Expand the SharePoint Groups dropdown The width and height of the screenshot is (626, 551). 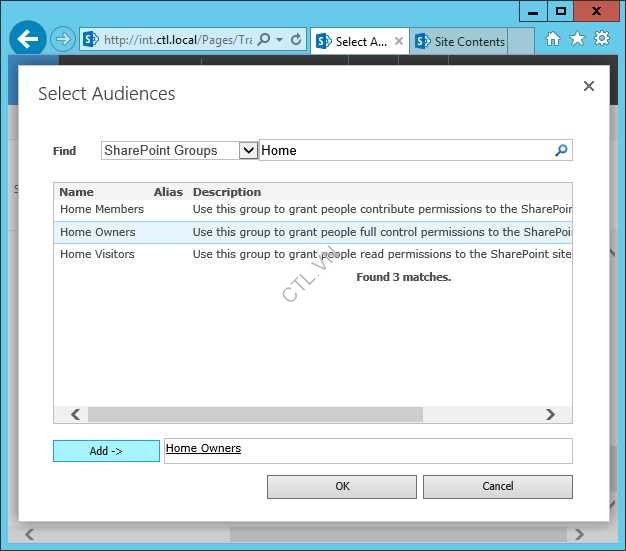pyautogui.click(x=249, y=151)
